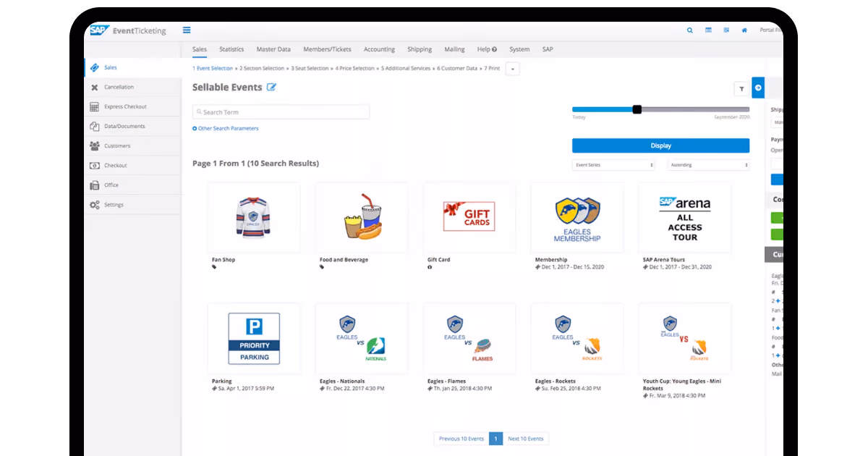Open the SAP tab
This screenshot has height=456, width=868.
(x=548, y=49)
